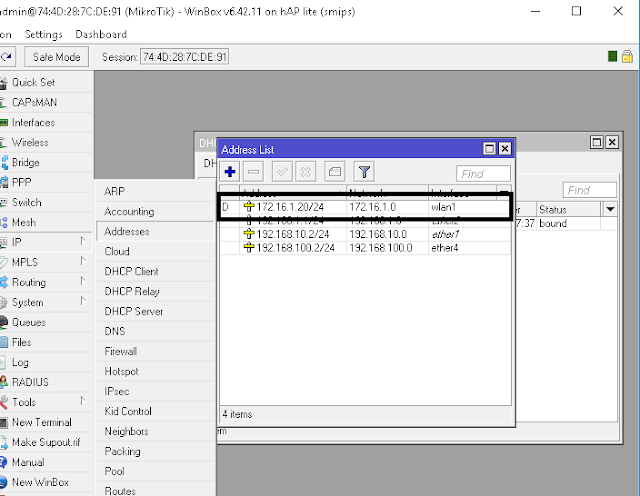Image resolution: width=640 pixels, height=496 pixels.
Task: Click the enable checkmark button in Address List
Action: 282,172
